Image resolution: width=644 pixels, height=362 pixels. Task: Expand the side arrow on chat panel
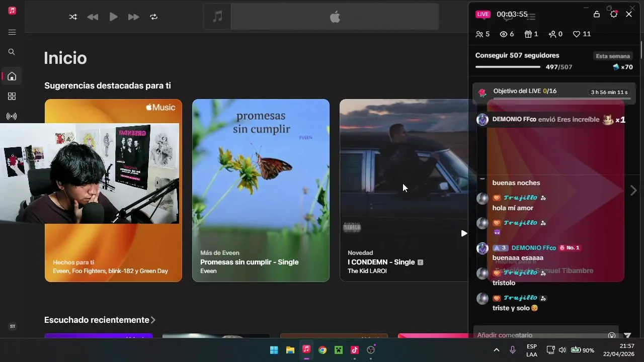click(633, 191)
